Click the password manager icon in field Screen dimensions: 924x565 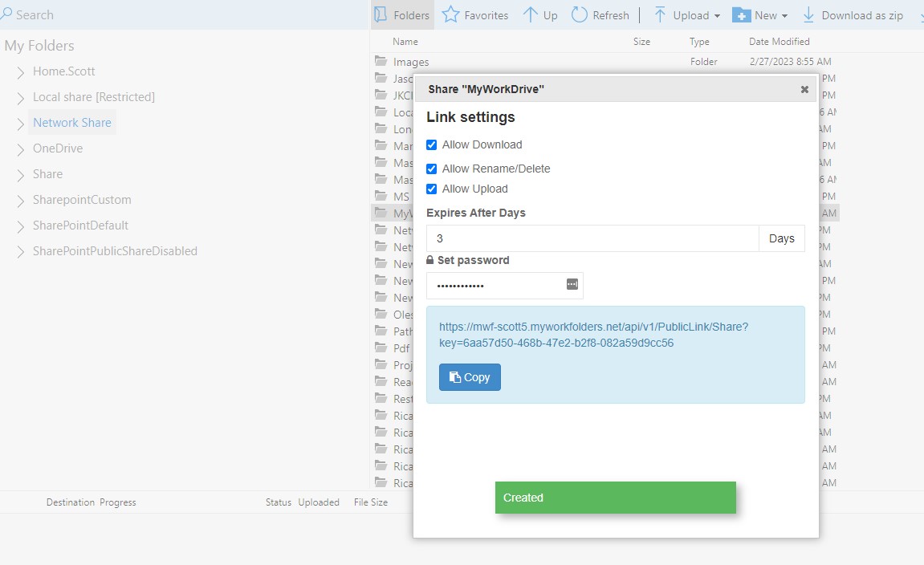tap(572, 284)
